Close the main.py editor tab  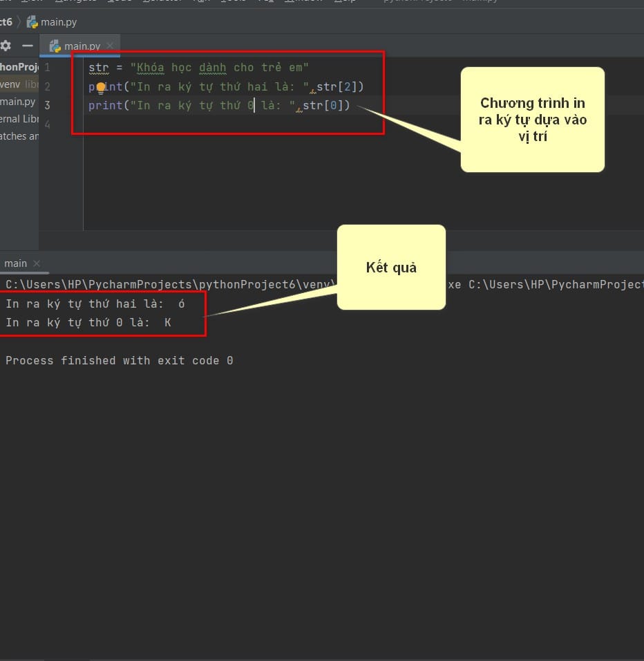click(x=110, y=46)
